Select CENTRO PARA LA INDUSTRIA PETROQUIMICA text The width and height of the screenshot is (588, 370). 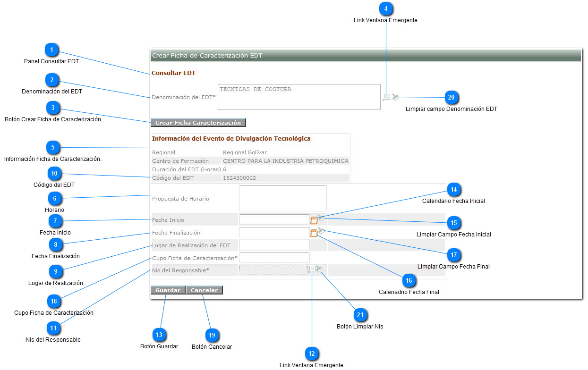(286, 161)
